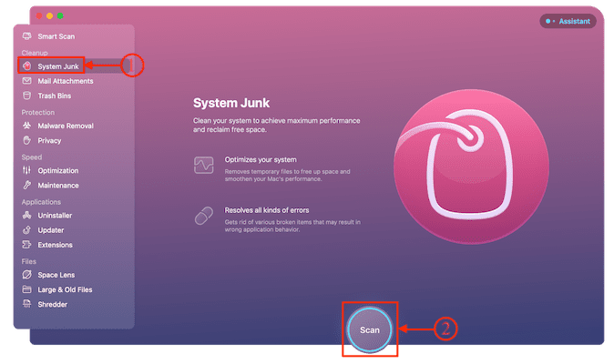Click the Protection section header
The height and width of the screenshot is (364, 614).
[38, 112]
